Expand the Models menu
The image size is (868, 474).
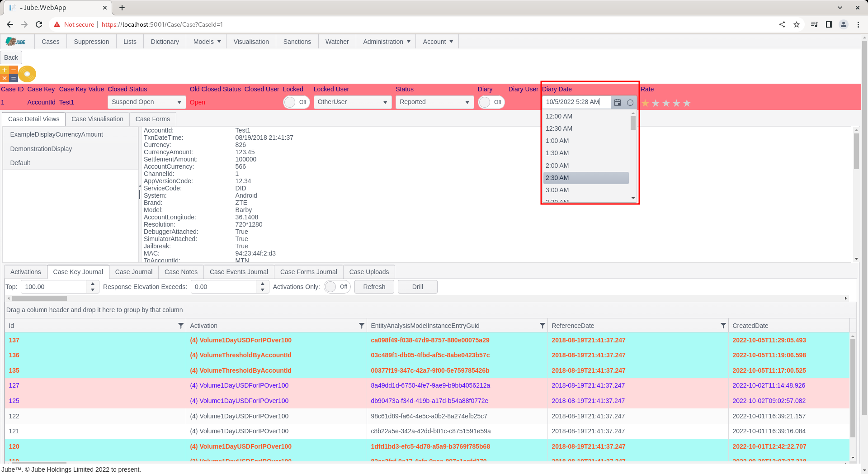tap(207, 42)
